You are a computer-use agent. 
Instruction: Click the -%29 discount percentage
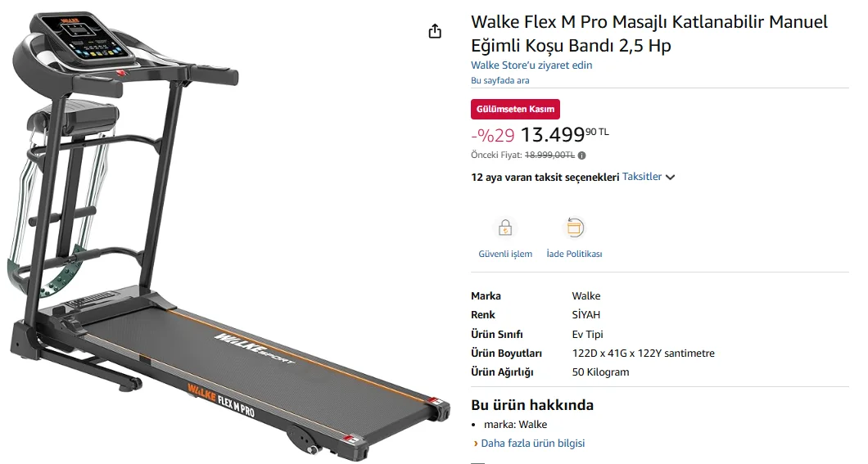492,135
